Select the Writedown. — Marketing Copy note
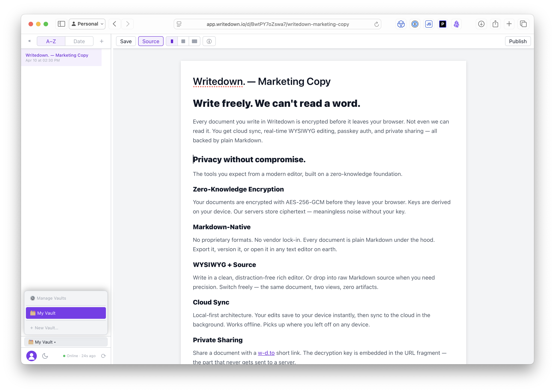 pyautogui.click(x=62, y=57)
